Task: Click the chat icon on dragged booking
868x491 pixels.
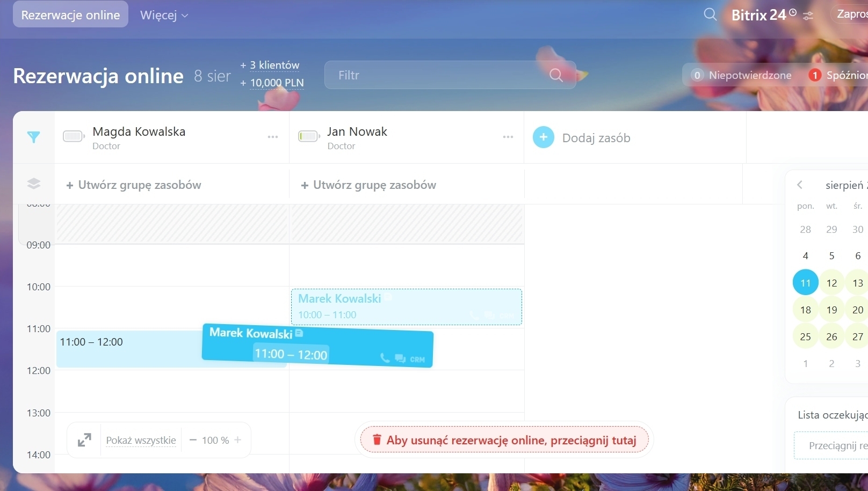Action: [x=400, y=358]
